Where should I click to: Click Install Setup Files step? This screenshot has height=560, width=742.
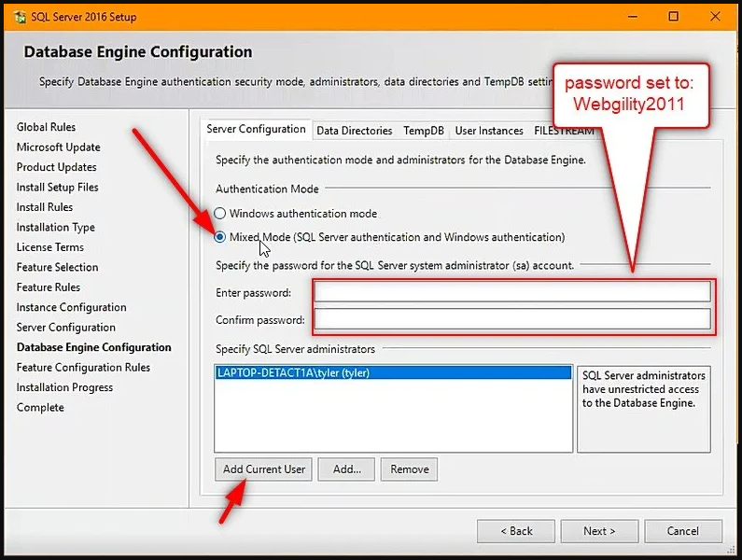(x=57, y=187)
